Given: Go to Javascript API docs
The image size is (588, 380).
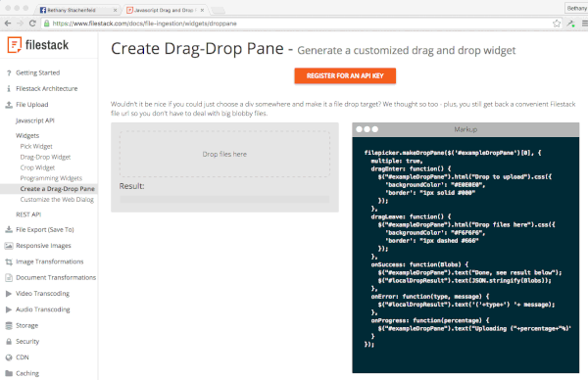Looking at the screenshot, I should tap(35, 120).
